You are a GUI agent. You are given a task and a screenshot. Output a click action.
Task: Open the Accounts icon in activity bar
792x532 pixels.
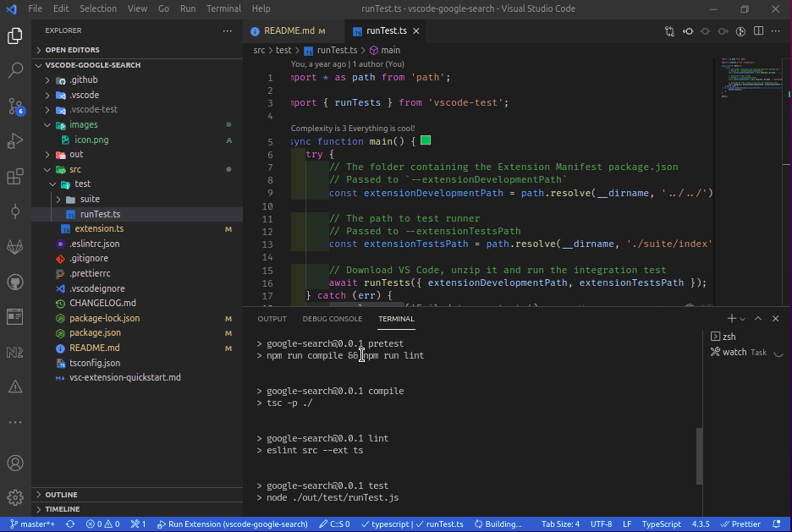click(x=15, y=463)
